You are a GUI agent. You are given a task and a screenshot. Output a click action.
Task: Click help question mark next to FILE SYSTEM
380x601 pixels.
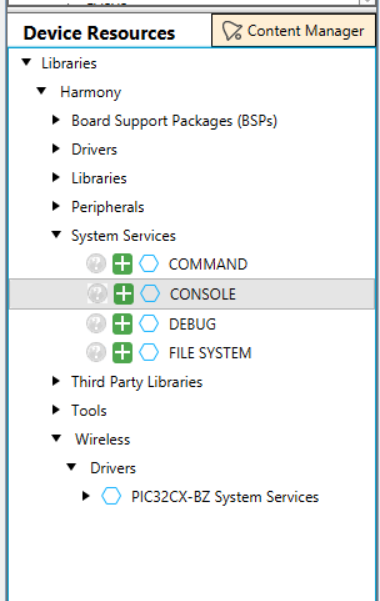(96, 353)
